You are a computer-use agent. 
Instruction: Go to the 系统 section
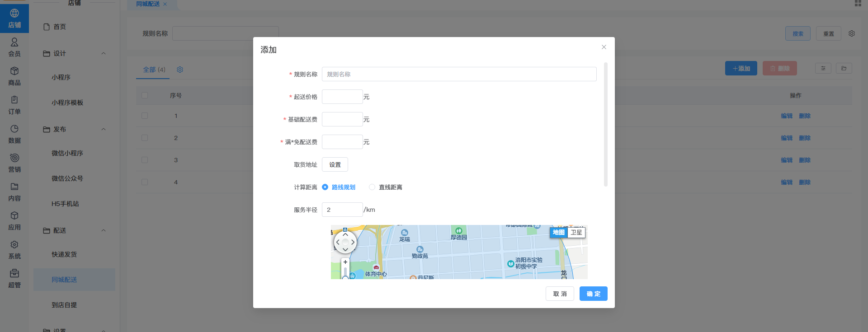[x=14, y=250]
